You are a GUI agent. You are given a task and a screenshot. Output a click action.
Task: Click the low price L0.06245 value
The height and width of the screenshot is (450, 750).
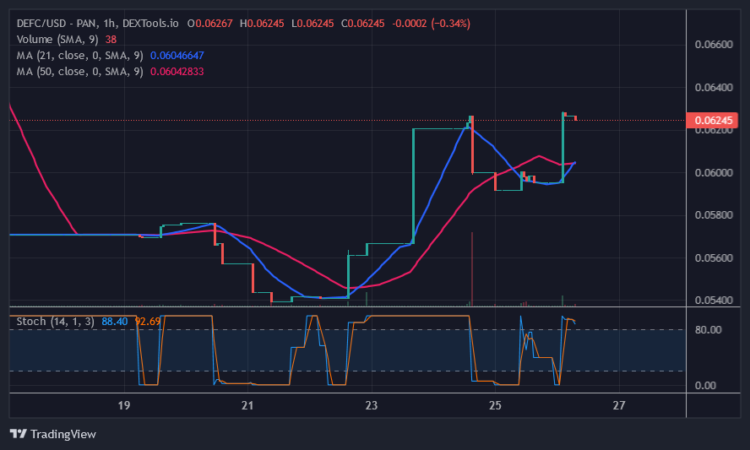tap(312, 23)
